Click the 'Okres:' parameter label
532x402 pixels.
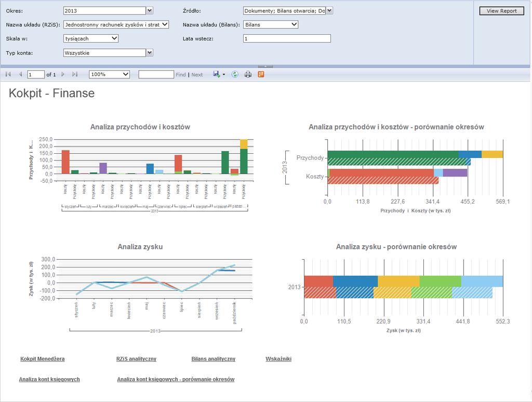point(14,11)
